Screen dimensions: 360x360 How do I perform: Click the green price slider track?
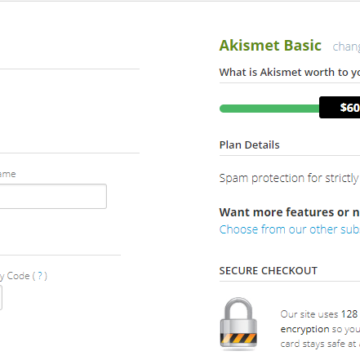click(269, 109)
